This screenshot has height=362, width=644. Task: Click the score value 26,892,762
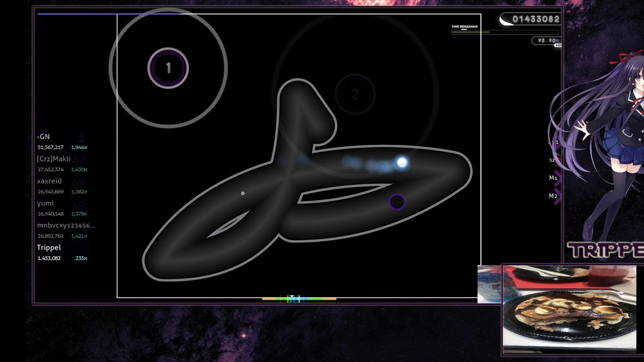click(x=50, y=236)
